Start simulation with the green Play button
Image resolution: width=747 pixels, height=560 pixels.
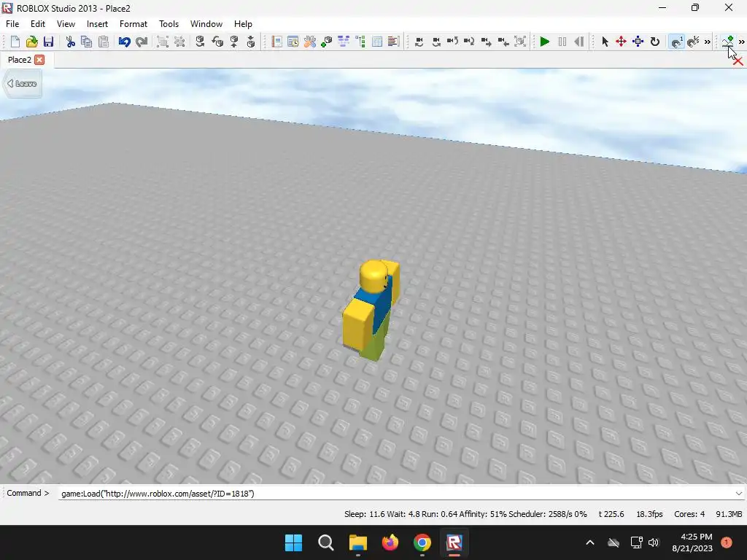point(545,42)
